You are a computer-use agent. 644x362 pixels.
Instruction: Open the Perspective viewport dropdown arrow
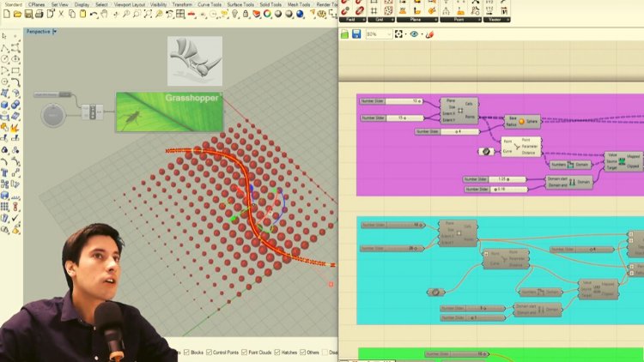pyautogui.click(x=55, y=32)
